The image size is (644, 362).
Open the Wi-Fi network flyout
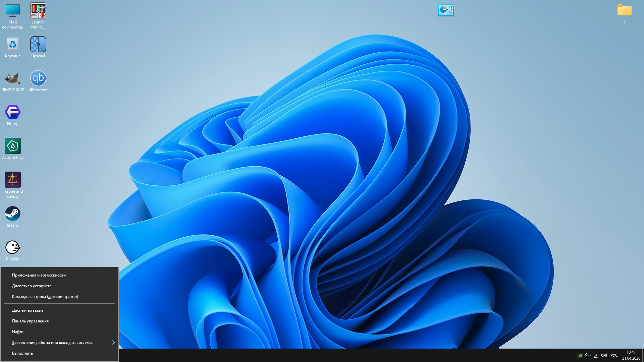coord(596,355)
